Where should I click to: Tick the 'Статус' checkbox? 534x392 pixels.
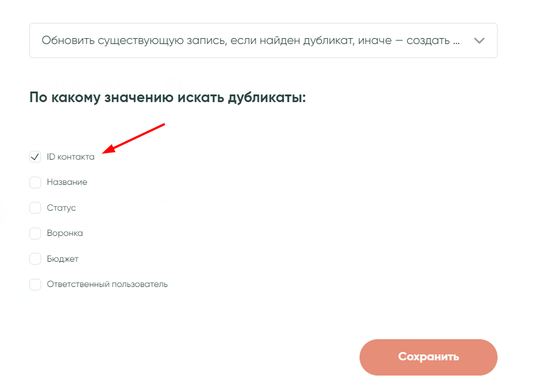point(35,208)
